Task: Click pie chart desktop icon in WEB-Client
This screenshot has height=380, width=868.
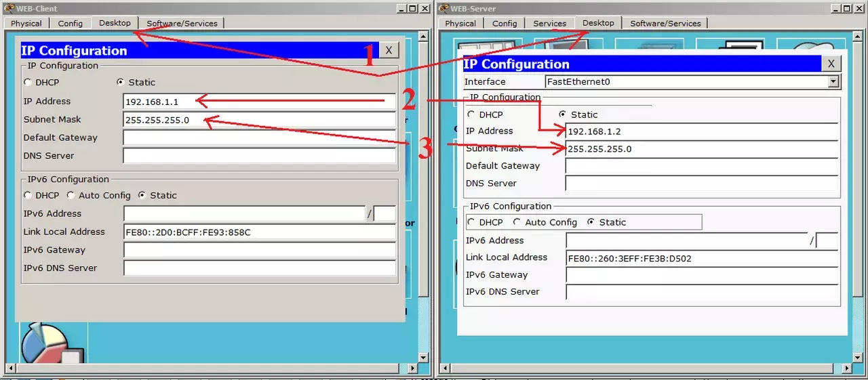Action: (x=53, y=343)
